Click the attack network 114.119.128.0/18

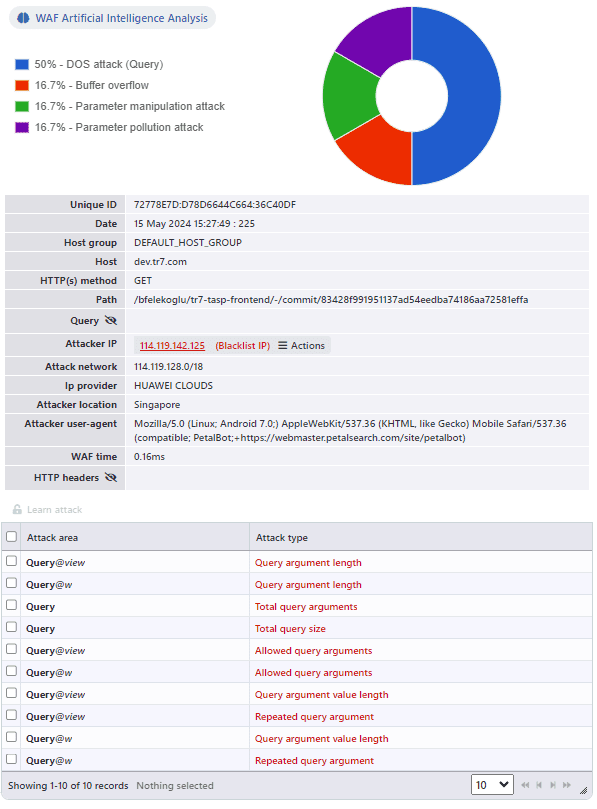168,366
